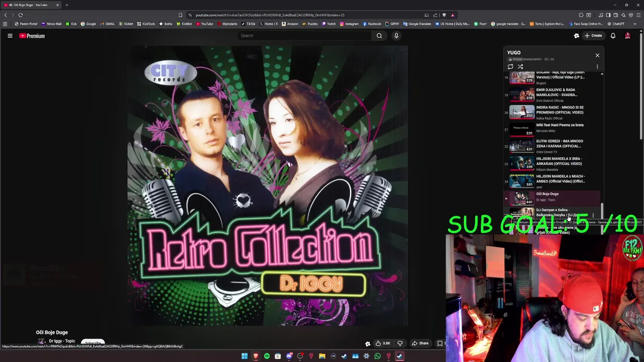The image size is (644, 362).
Task: Open ChatGPT bookmark
Action: click(616, 24)
